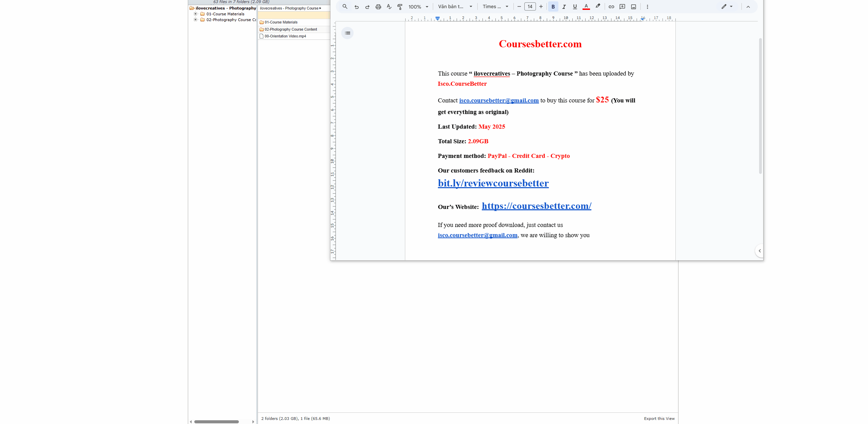868x424 pixels.
Task: Open the Times font family dropdown
Action: pos(495,6)
